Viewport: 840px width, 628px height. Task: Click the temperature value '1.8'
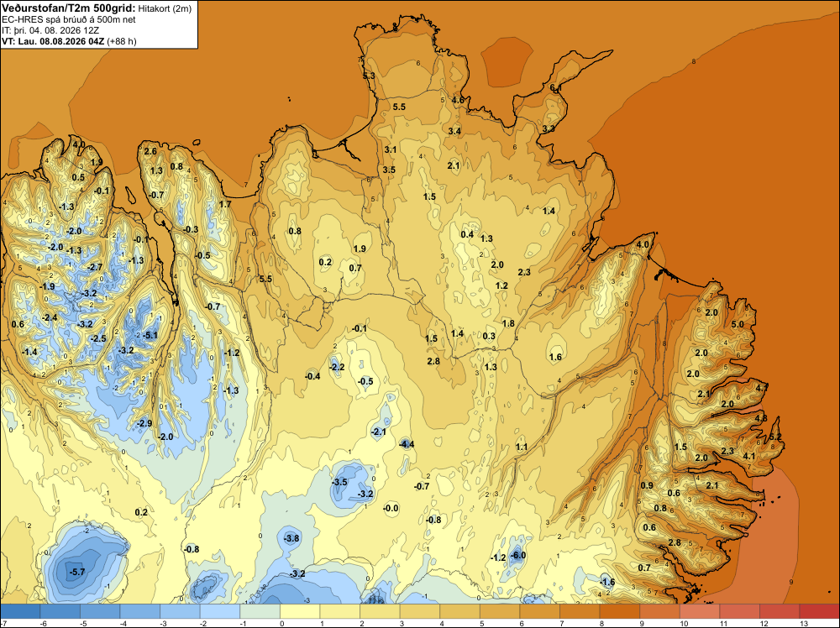[x=508, y=323]
